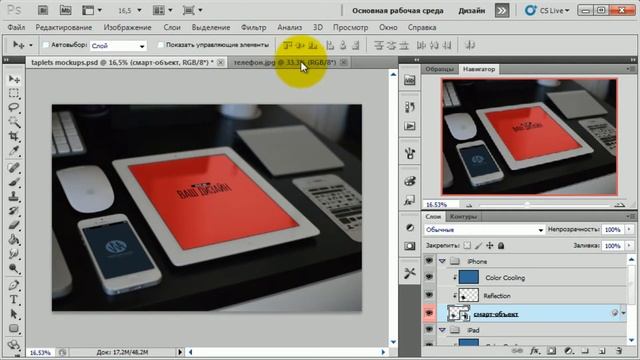Screen dimensions: 640x360
Task: Click the Navigator preview thumbnail
Action: (x=529, y=137)
